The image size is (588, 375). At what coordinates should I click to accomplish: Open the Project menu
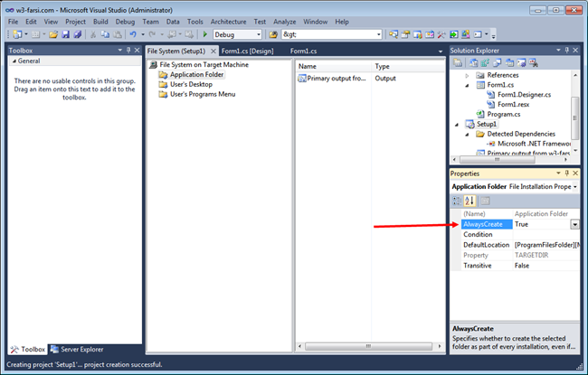(x=75, y=22)
